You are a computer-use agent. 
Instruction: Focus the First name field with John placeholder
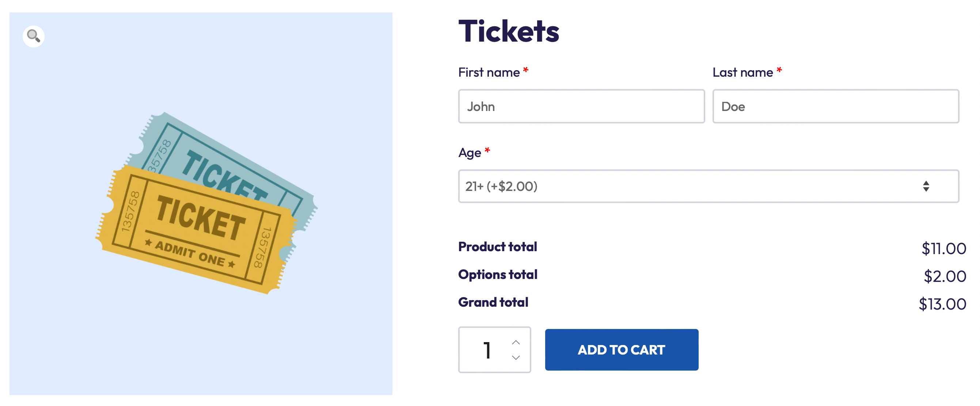coord(581,107)
